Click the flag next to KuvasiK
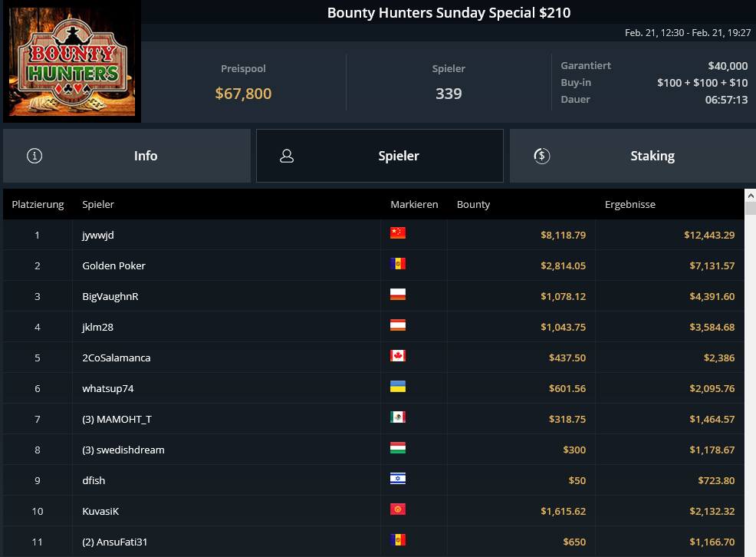This screenshot has width=756, height=557. click(x=398, y=509)
